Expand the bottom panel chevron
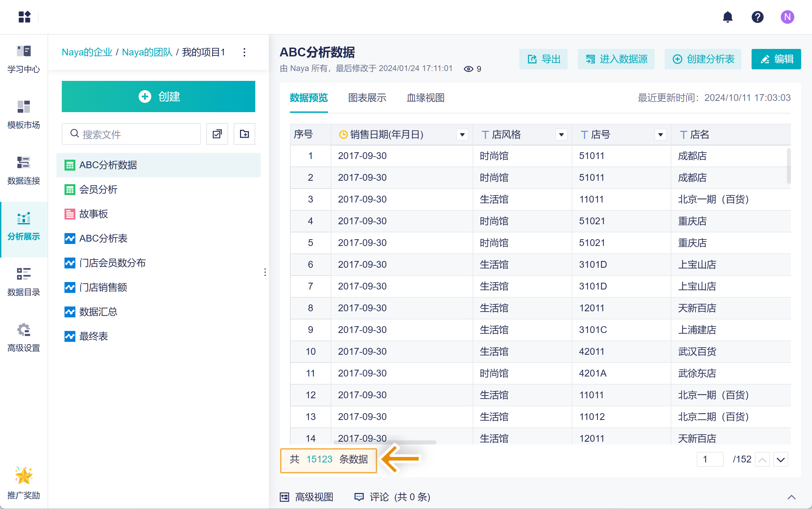This screenshot has width=812, height=509. [x=791, y=497]
